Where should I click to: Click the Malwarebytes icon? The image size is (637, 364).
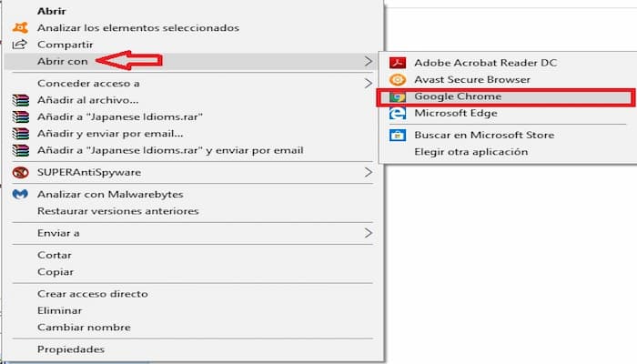click(x=20, y=194)
